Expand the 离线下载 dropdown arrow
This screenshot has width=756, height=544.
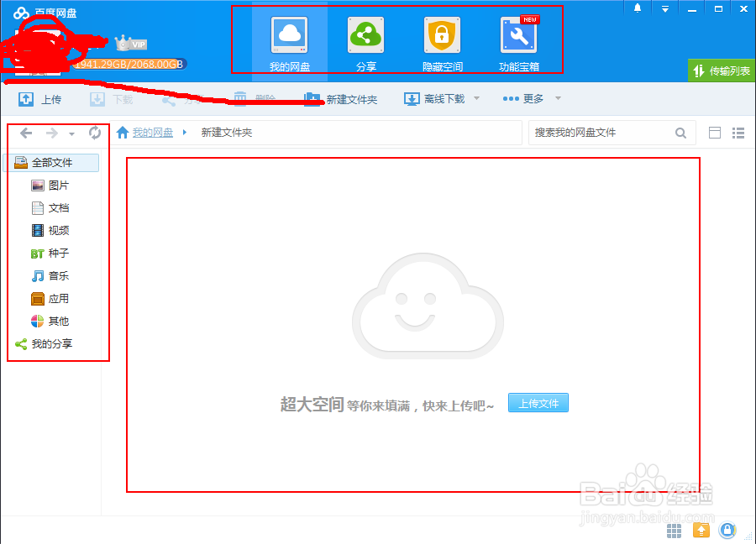pyautogui.click(x=476, y=98)
